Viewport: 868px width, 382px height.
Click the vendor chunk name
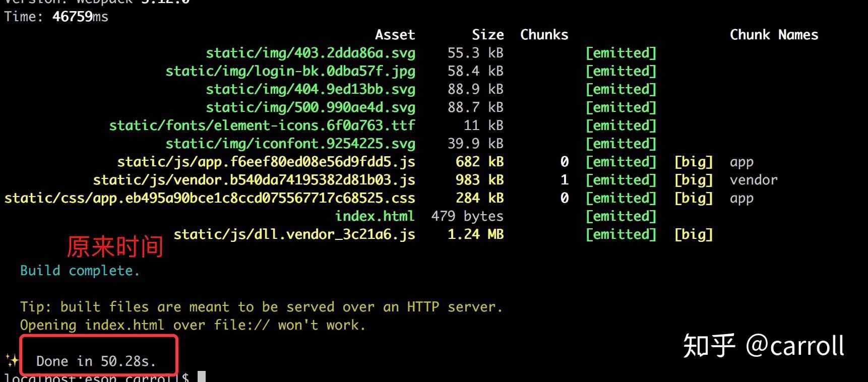point(754,180)
